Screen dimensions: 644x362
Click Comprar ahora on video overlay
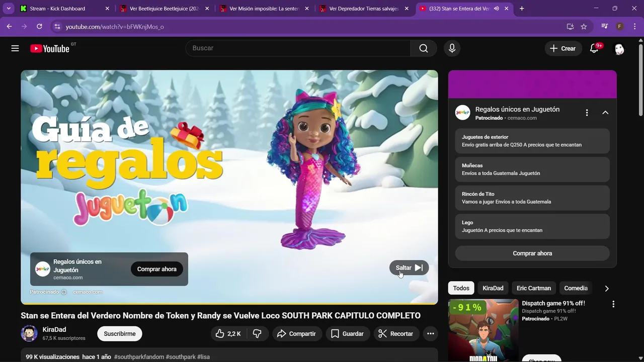(157, 269)
